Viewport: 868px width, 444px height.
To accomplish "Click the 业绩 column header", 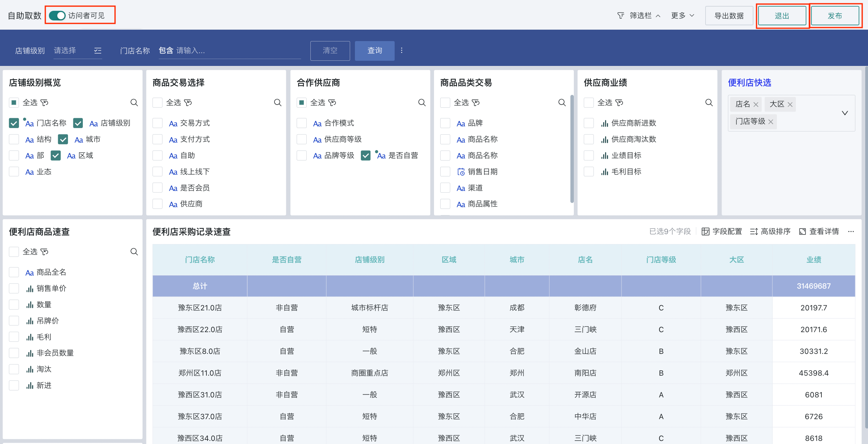I will coord(814,260).
